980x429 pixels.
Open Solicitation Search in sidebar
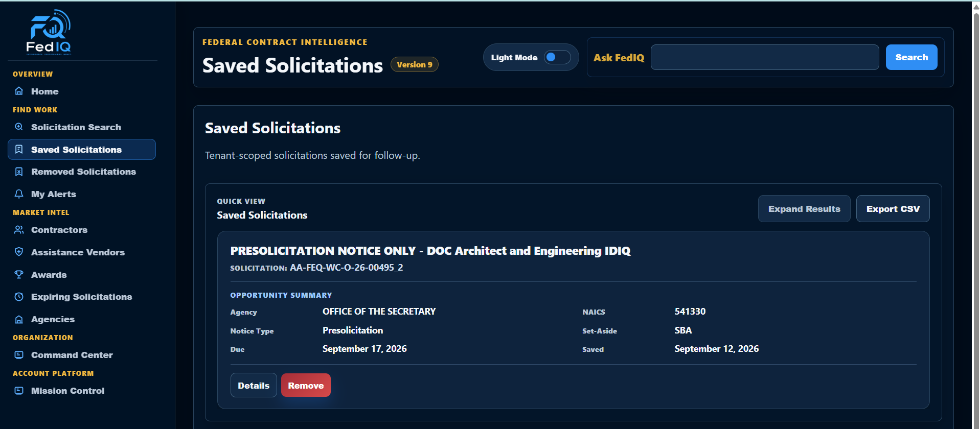82,127
